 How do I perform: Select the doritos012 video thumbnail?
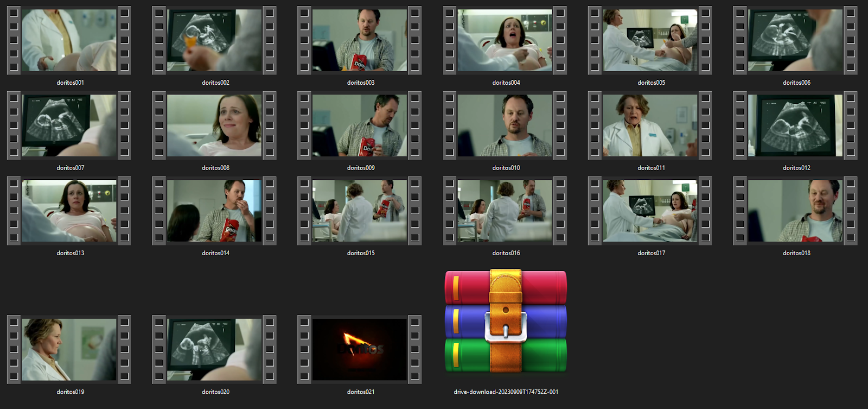pos(795,125)
